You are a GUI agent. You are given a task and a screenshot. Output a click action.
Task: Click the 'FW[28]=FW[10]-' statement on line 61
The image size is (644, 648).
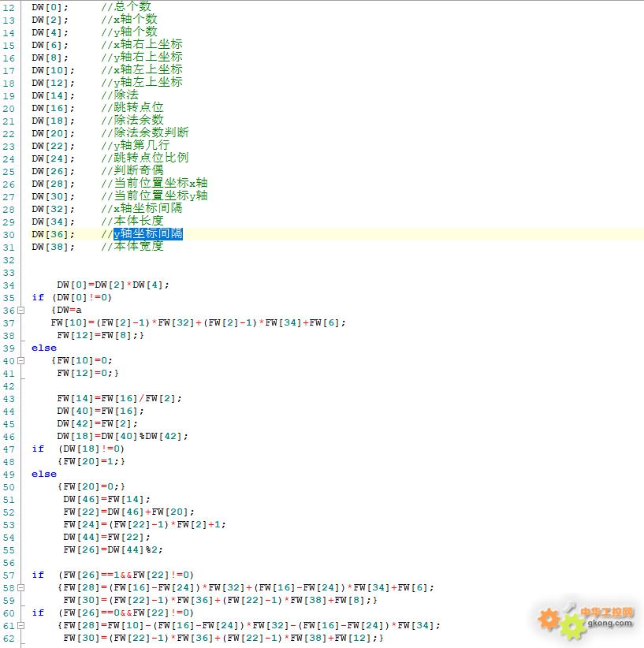(x=249, y=625)
